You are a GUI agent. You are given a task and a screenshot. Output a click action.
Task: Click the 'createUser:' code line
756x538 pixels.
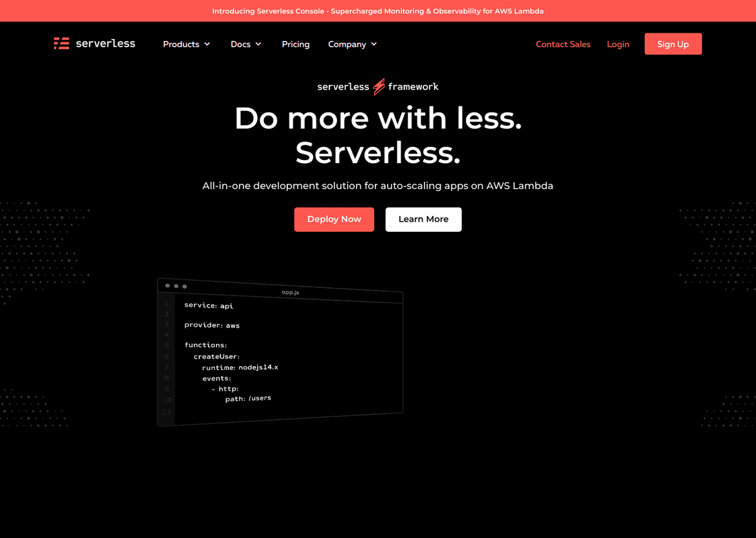tap(216, 357)
